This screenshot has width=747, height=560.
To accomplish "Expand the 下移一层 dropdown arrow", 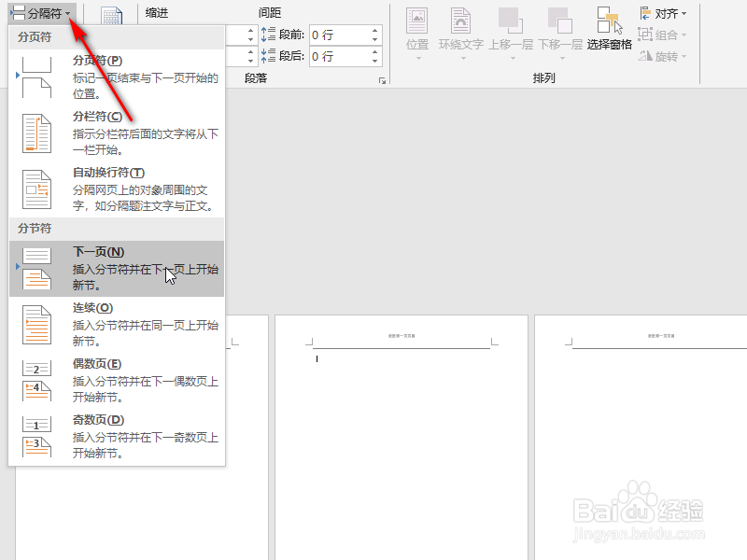I will point(562,59).
